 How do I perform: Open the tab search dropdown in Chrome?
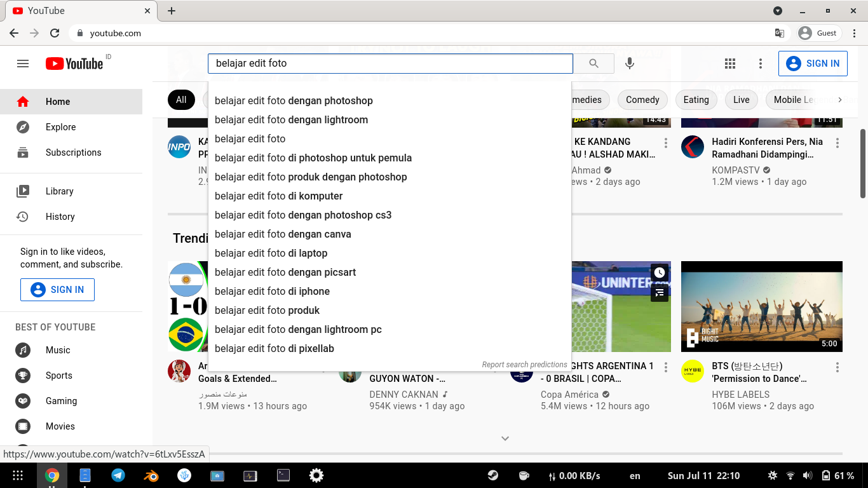coord(777,11)
